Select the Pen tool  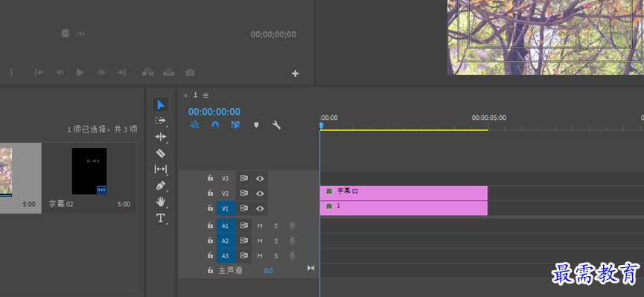tap(161, 185)
